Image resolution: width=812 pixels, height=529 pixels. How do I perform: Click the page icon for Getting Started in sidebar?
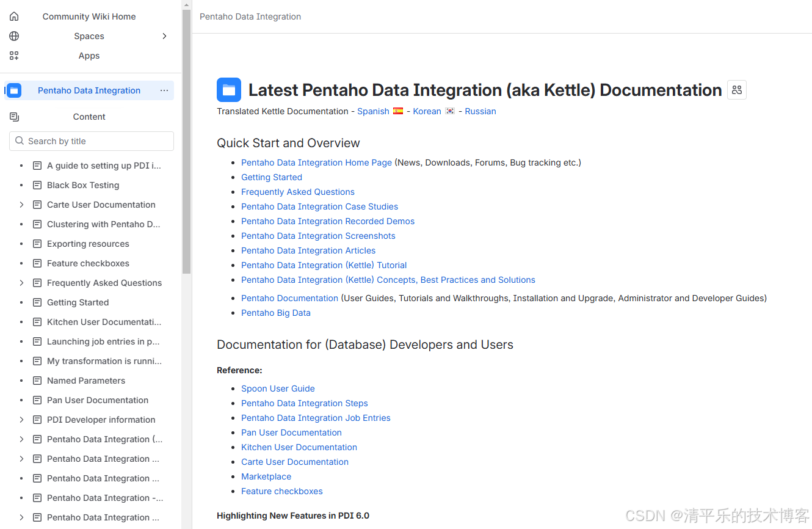tap(37, 302)
